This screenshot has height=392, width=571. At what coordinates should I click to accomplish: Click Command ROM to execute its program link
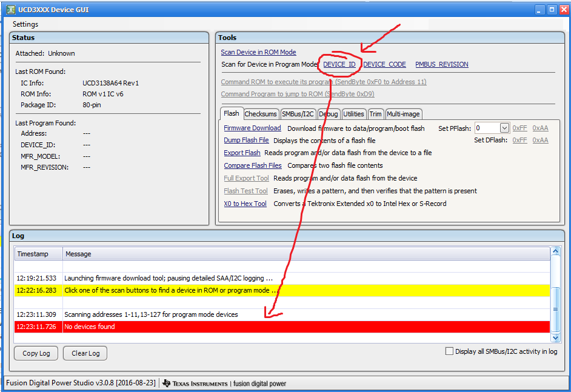(x=323, y=82)
